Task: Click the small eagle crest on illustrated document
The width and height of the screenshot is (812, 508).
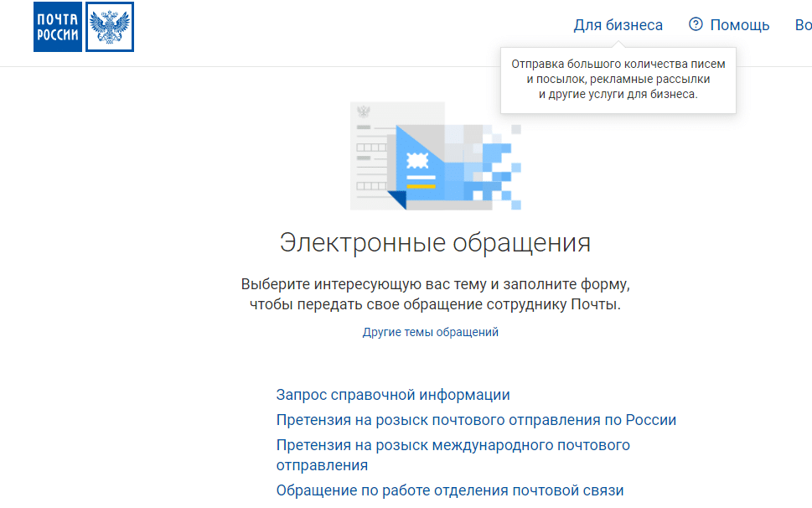Action: point(363,111)
